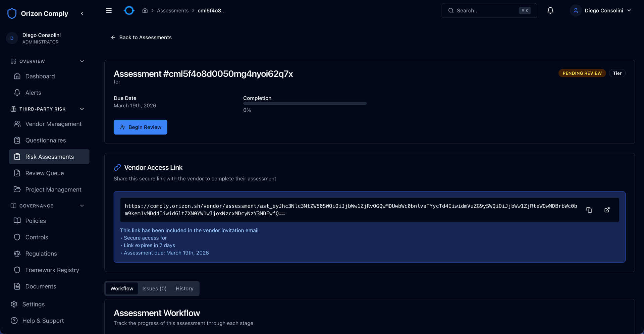Collapse the Third-Party Risk section
This screenshot has width=644, height=334.
coord(82,109)
